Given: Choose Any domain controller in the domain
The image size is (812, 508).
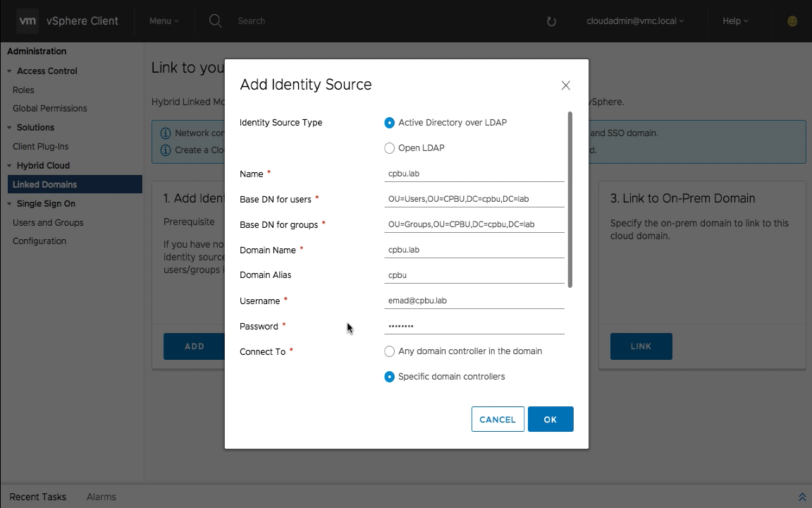Looking at the screenshot, I should [389, 351].
